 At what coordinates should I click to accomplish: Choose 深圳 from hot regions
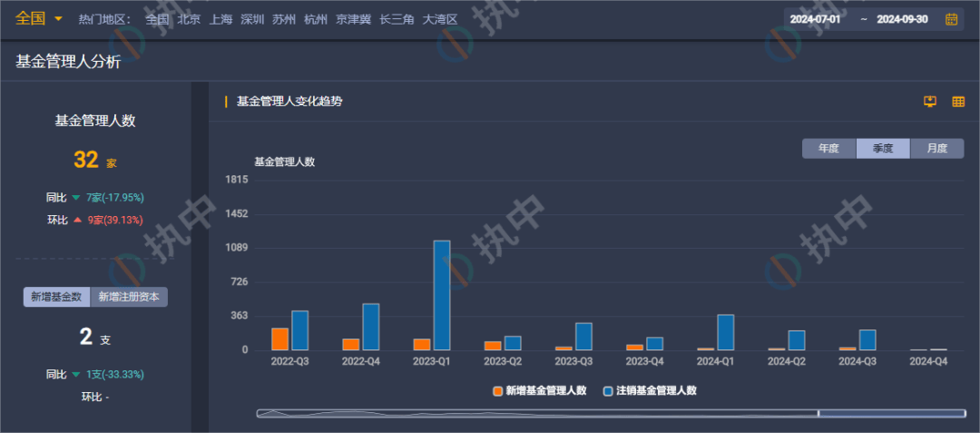pos(251,19)
